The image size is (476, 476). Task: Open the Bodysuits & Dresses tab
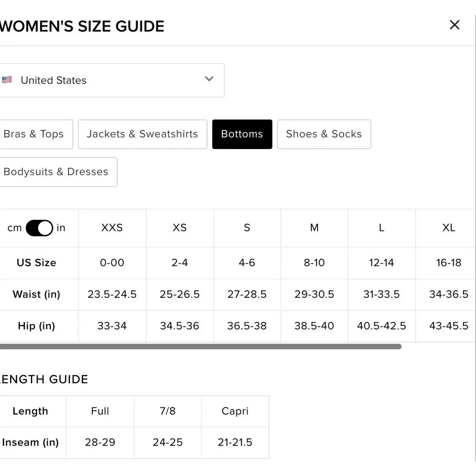click(x=58, y=172)
